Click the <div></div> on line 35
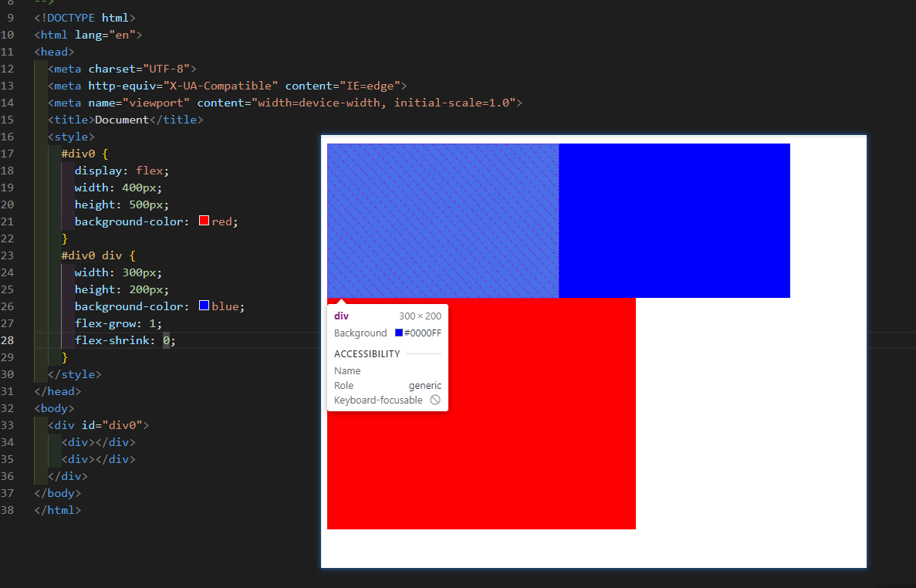 coord(99,459)
